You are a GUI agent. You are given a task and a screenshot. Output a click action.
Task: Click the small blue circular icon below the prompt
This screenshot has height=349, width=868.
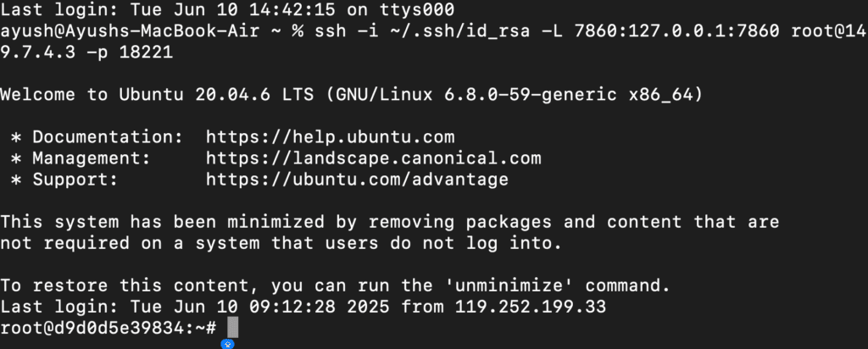(x=227, y=344)
